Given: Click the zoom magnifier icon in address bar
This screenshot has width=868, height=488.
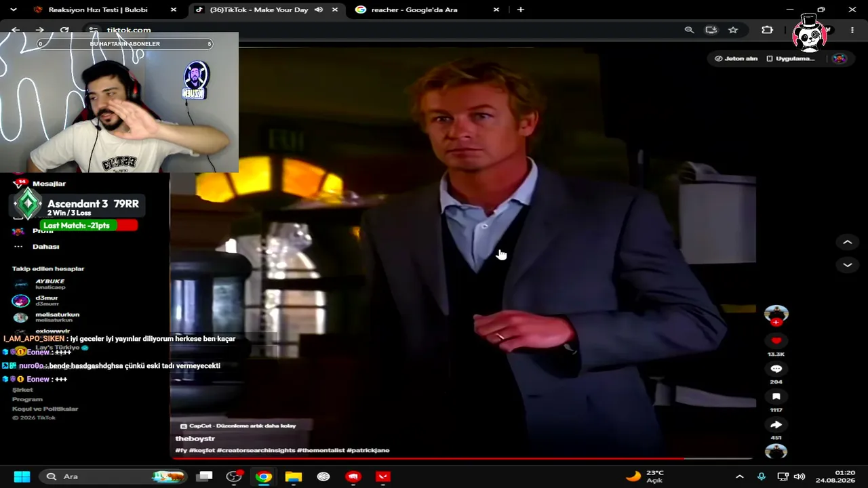Looking at the screenshot, I should coord(689,30).
